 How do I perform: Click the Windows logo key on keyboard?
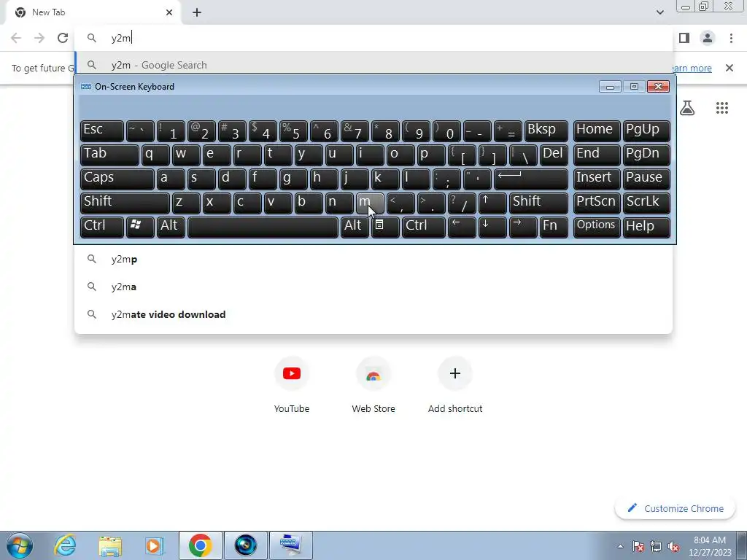(140, 227)
